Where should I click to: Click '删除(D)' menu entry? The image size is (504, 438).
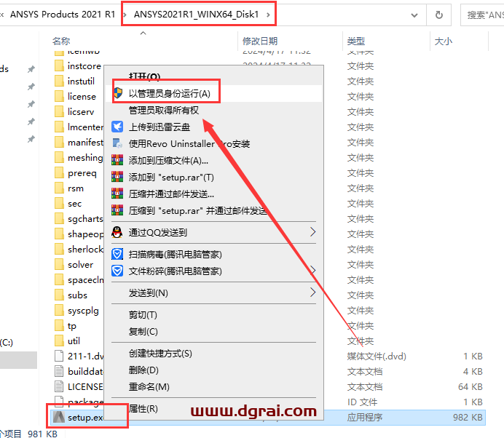point(213,370)
